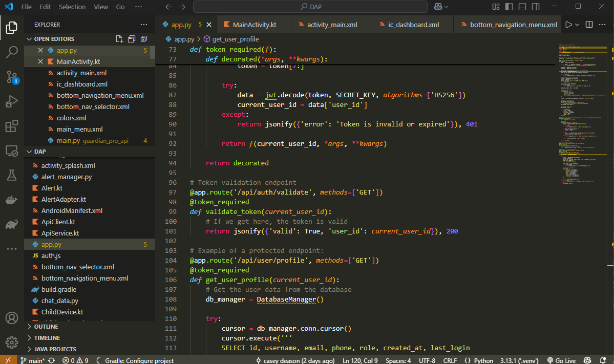Image resolution: width=614 pixels, height=364 pixels.
Task: Open the Docker view in the activity bar
Action: (11, 200)
